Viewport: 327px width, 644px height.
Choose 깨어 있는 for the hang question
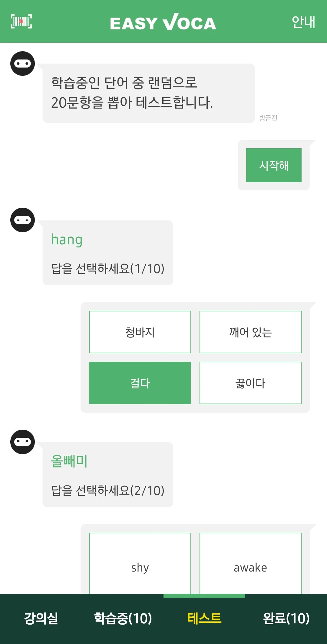click(250, 332)
